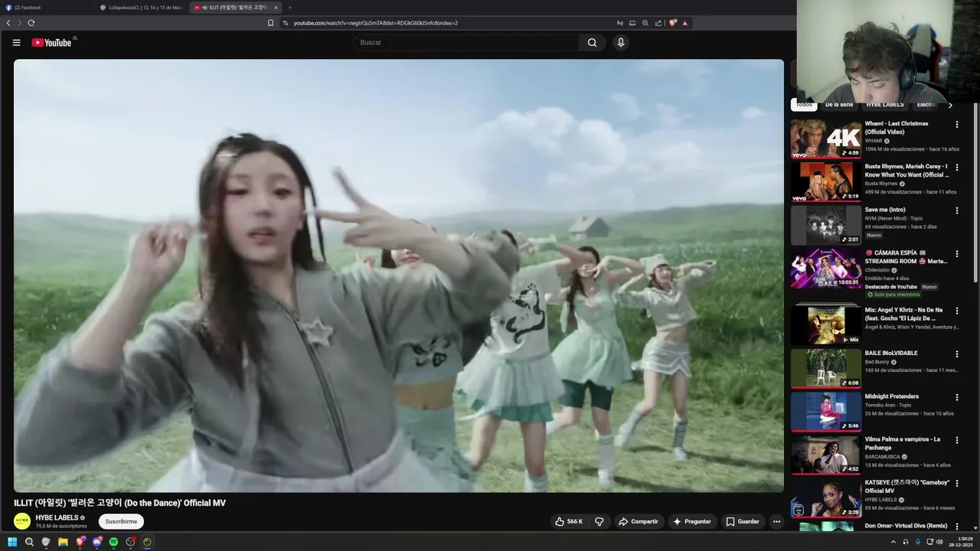The height and width of the screenshot is (551, 980).
Task: Open Busta Rhymes, Mariah Carey video title
Action: pos(906,171)
